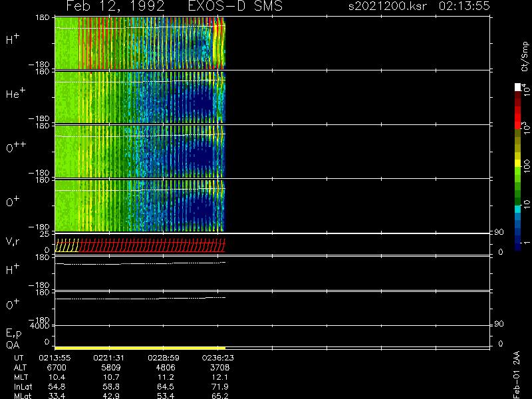The image size is (532, 399).
Task: Click the 'Ct/Smp' color bar label
Action: pyautogui.click(x=525, y=57)
